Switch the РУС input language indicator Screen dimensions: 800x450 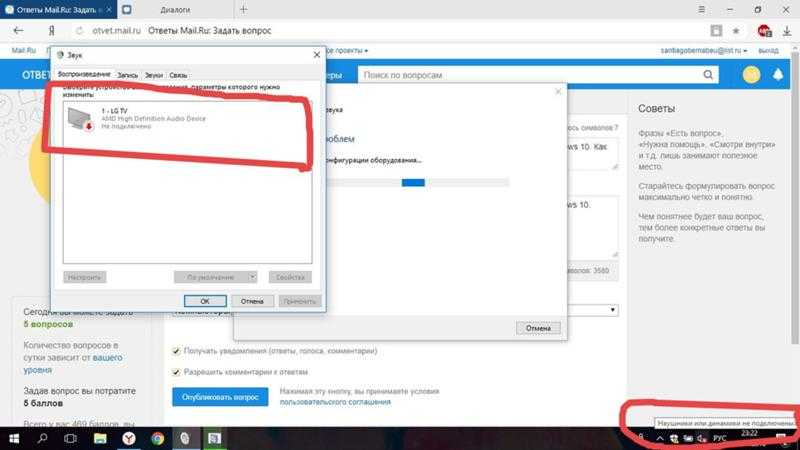(719, 438)
